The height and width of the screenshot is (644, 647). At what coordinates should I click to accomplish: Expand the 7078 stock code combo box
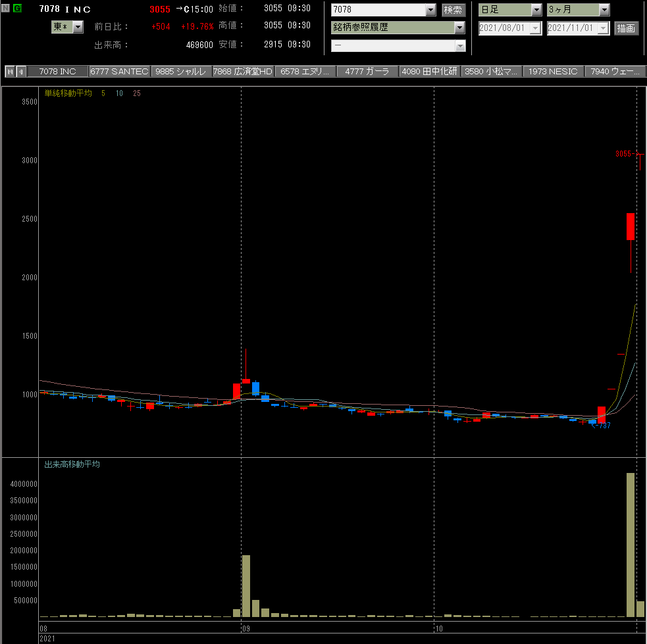click(430, 9)
